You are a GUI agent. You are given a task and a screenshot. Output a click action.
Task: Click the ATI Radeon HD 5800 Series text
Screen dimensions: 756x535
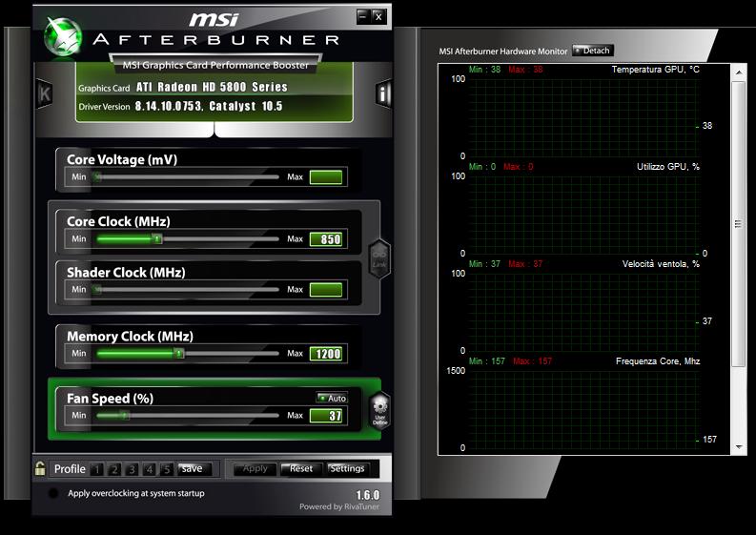click(212, 87)
